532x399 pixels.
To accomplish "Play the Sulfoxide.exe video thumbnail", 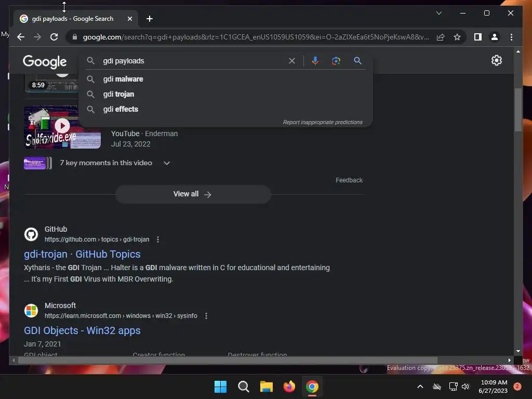I will (x=62, y=127).
